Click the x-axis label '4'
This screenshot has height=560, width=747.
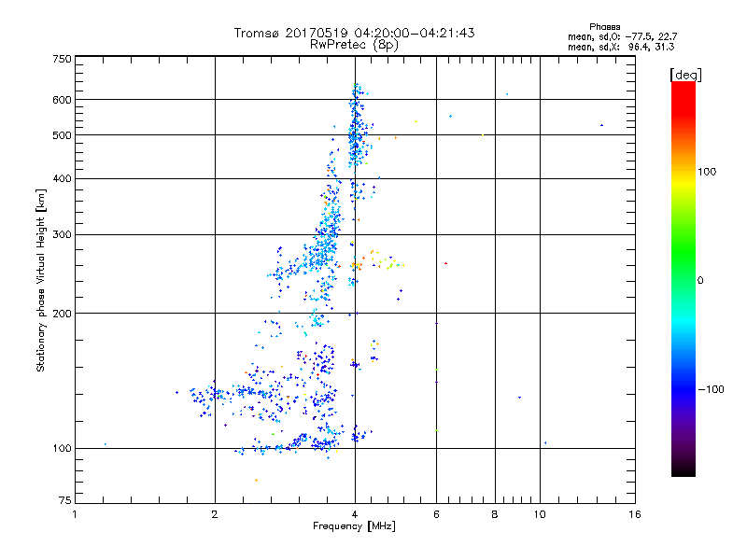click(355, 514)
